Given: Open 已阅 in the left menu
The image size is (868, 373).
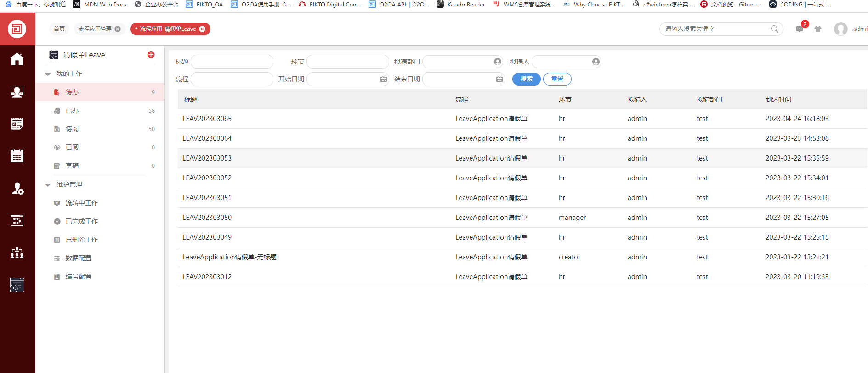Looking at the screenshot, I should coord(100,147).
